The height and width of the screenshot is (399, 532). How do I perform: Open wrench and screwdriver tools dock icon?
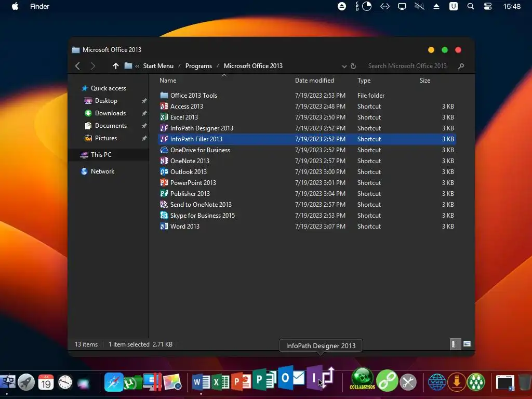coord(408,382)
